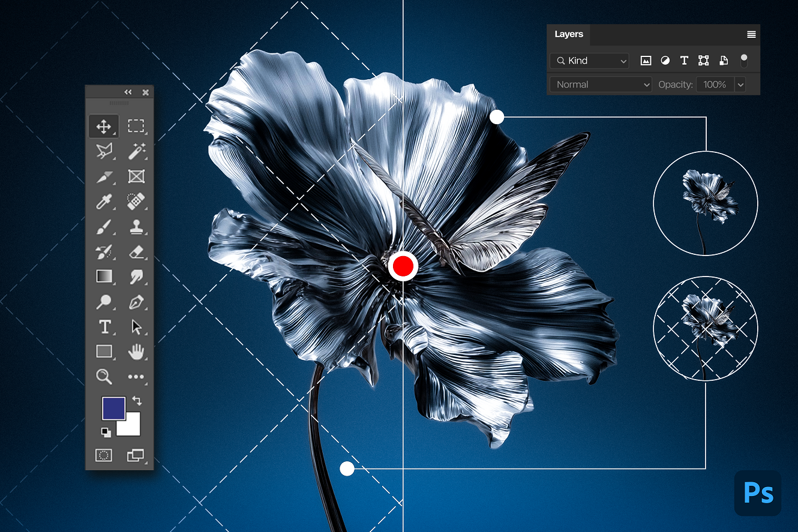Filter layers by smart objects
This screenshot has height=532, width=798.
tap(724, 61)
